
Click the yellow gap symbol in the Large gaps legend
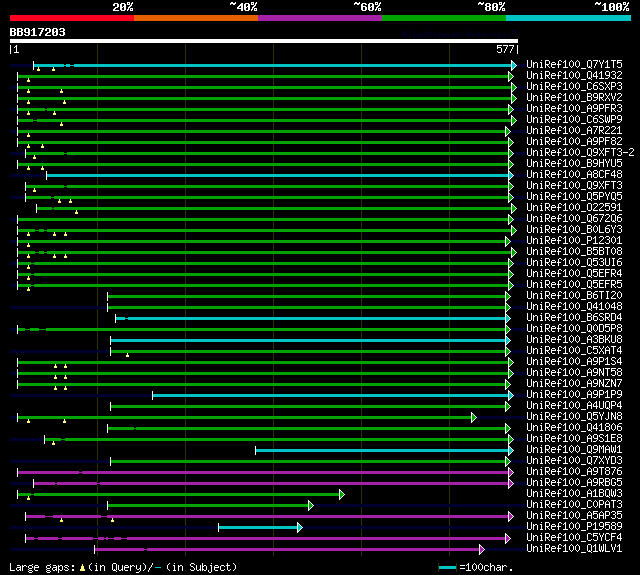82,567
